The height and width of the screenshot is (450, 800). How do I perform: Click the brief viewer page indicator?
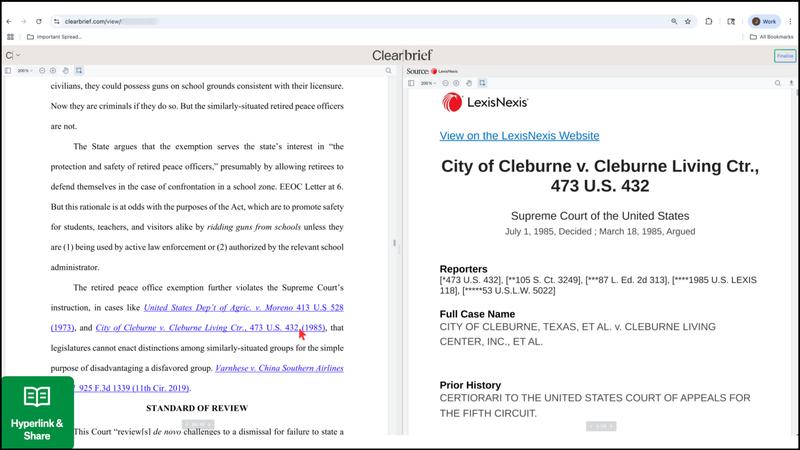coord(198,424)
